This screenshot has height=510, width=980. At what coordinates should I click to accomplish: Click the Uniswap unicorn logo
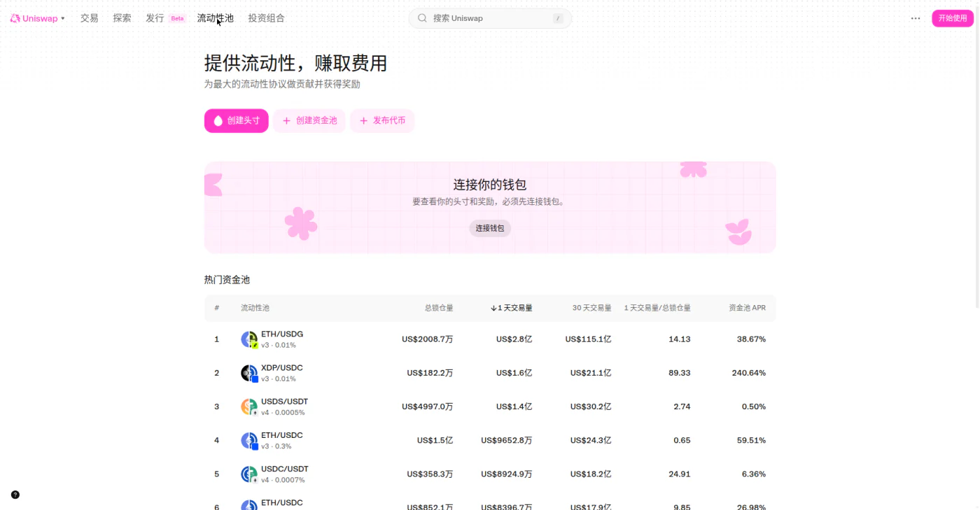coord(15,18)
